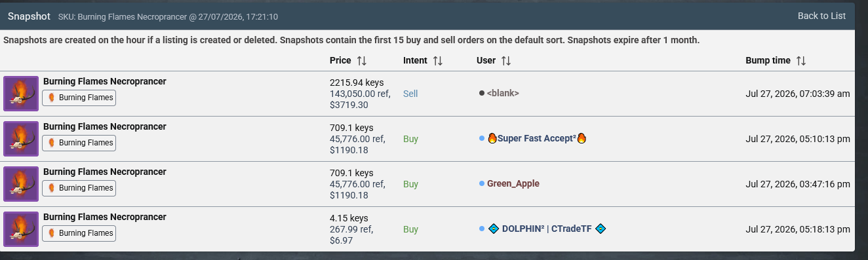Screen dimensions: 868x260
Task: Open Green_Apple user profile
Action: (x=513, y=184)
